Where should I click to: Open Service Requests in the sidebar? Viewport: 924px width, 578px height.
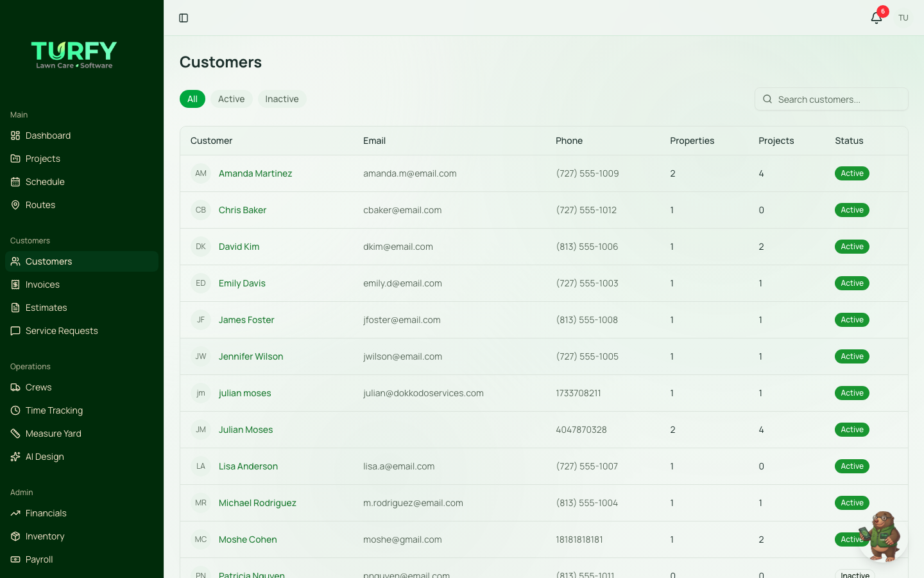pos(81,331)
